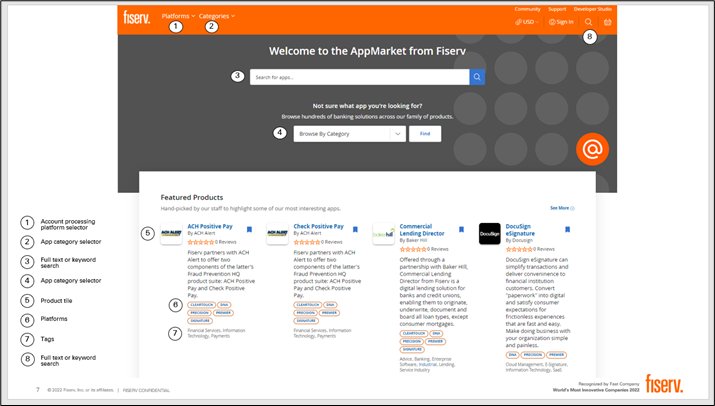Viewport: 715px width, 406px height.
Task: Select the DNA tag on ACH Positive Pay
Action: (224, 305)
